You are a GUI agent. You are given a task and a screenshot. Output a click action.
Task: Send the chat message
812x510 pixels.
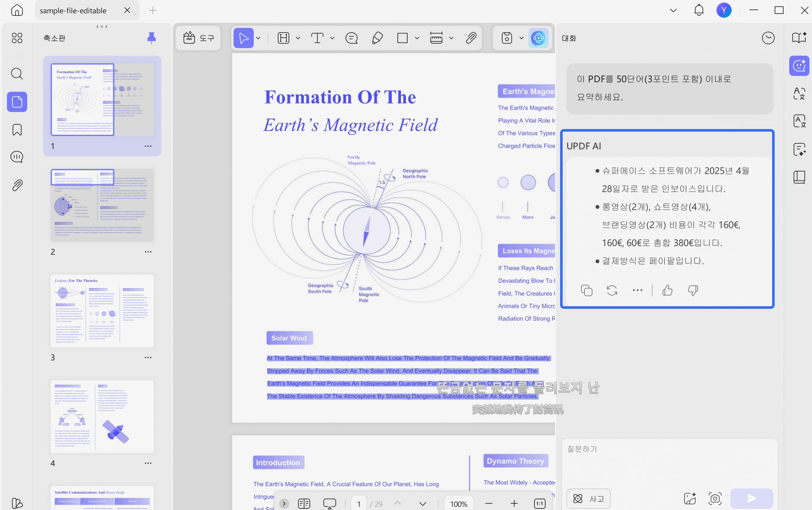pos(752,499)
